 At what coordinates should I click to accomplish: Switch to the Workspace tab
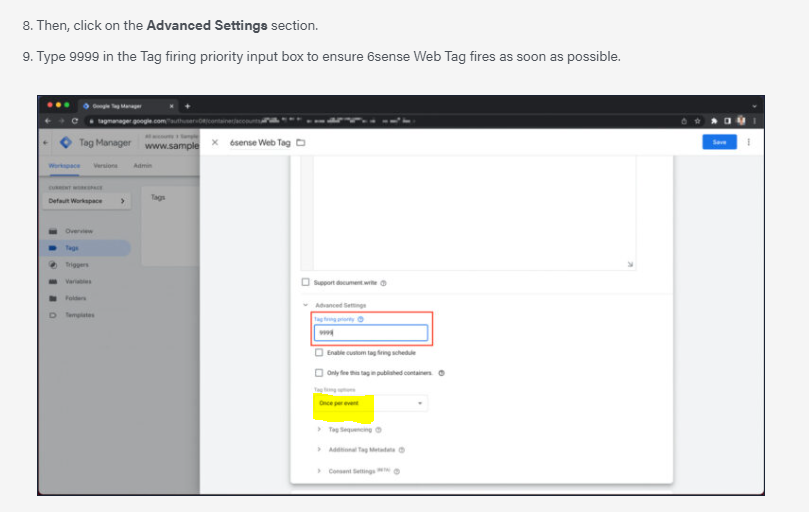coord(64,166)
